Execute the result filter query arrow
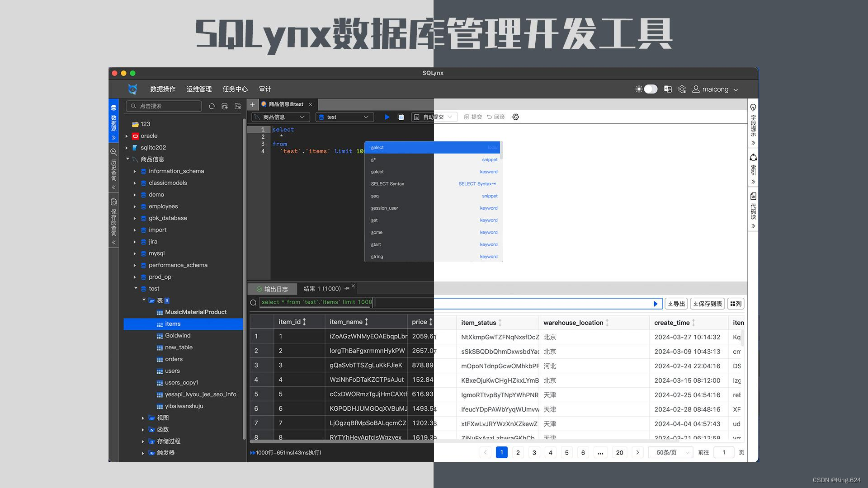The image size is (868, 488). click(x=656, y=304)
